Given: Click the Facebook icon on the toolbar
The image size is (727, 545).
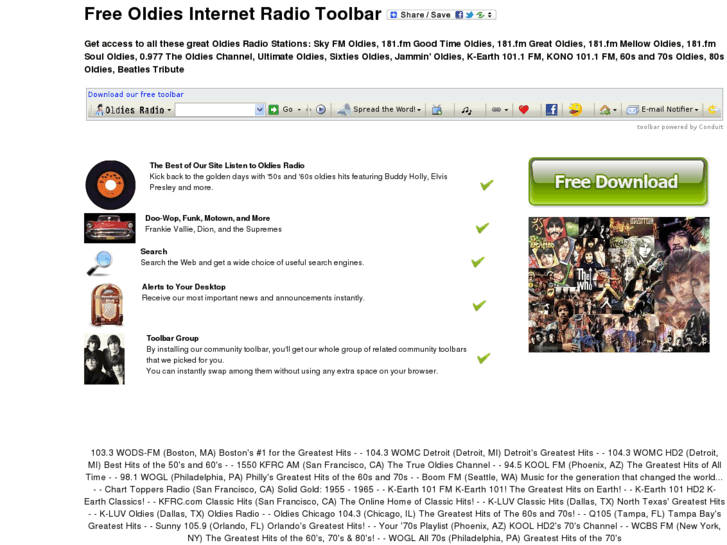Looking at the screenshot, I should point(551,109).
